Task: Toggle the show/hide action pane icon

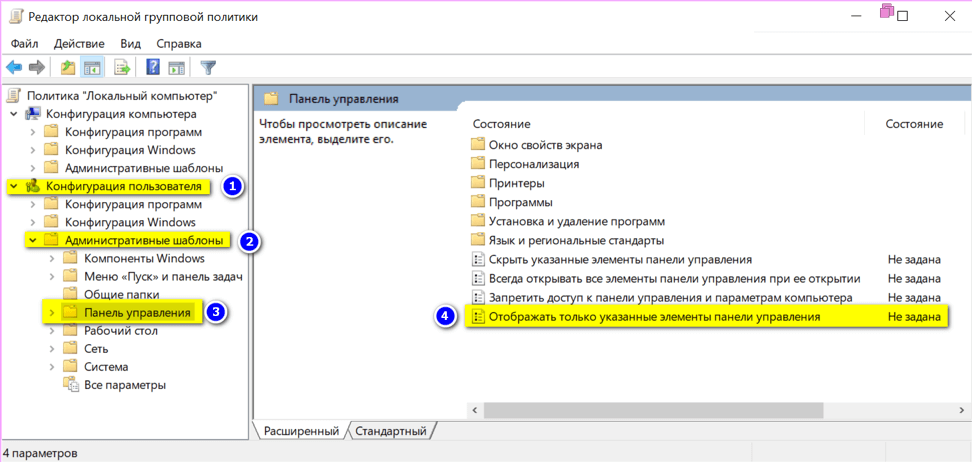Action: 176,68
